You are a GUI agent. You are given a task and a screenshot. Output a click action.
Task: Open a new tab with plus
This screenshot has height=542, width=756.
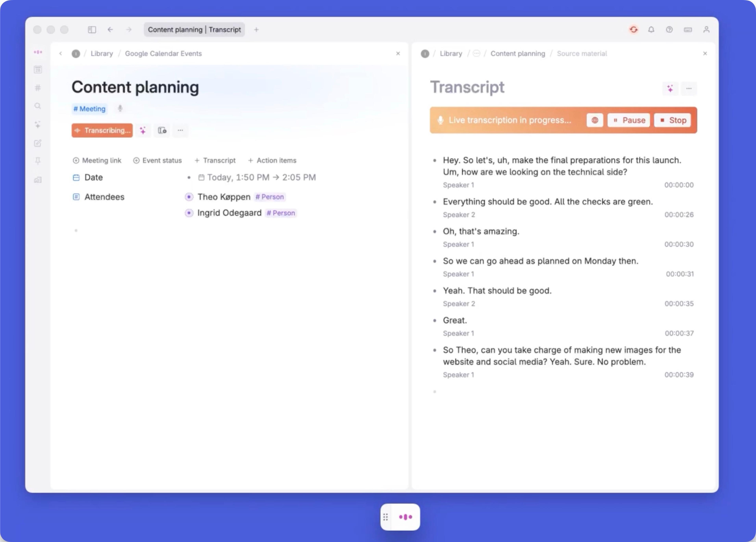pyautogui.click(x=256, y=30)
